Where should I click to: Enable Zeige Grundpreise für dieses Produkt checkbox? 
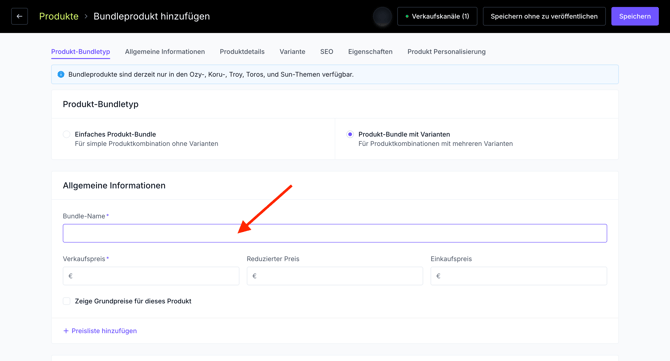[67, 301]
